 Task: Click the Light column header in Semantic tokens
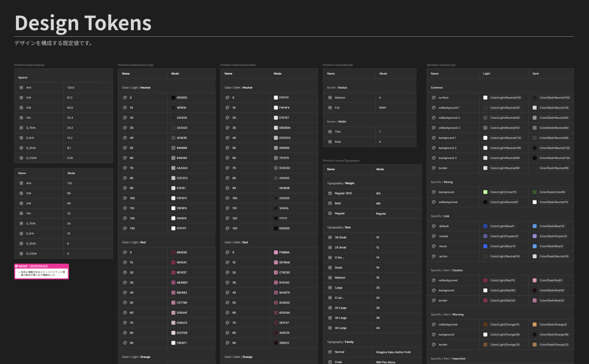(x=487, y=73)
